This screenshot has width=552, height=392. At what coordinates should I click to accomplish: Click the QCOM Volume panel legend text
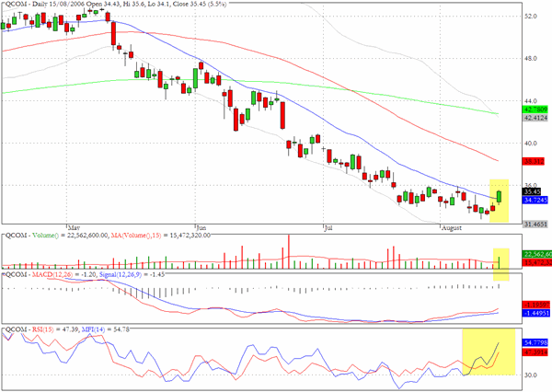[x=56, y=236]
